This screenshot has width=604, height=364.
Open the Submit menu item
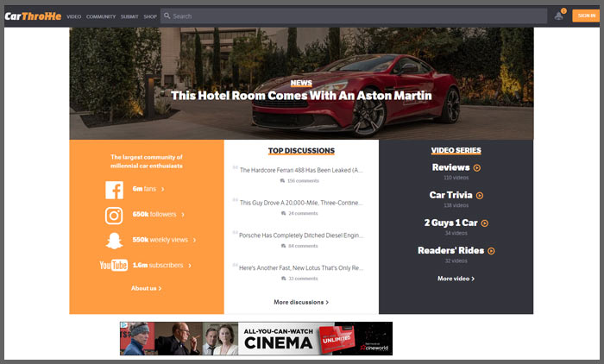pyautogui.click(x=129, y=16)
